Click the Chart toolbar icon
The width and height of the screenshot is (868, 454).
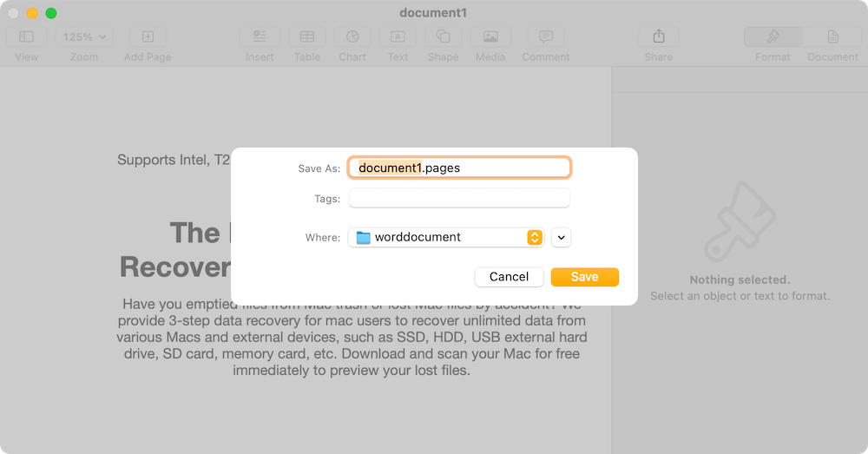[x=352, y=37]
